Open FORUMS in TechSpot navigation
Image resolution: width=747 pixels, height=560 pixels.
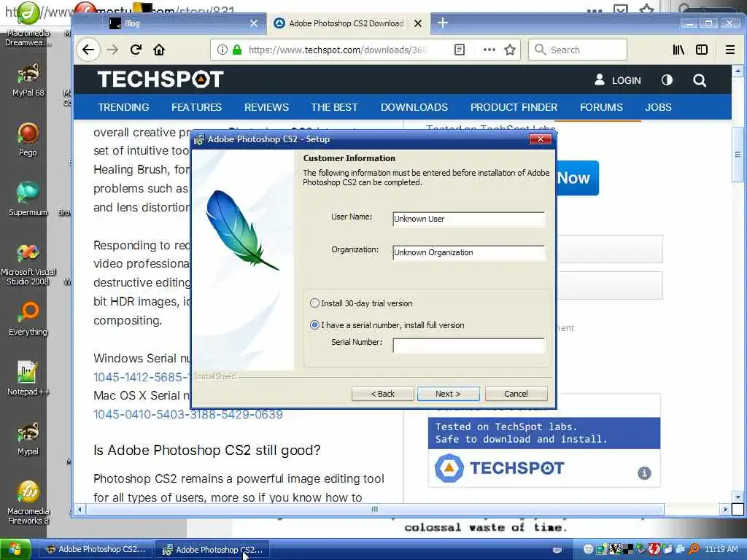601,107
